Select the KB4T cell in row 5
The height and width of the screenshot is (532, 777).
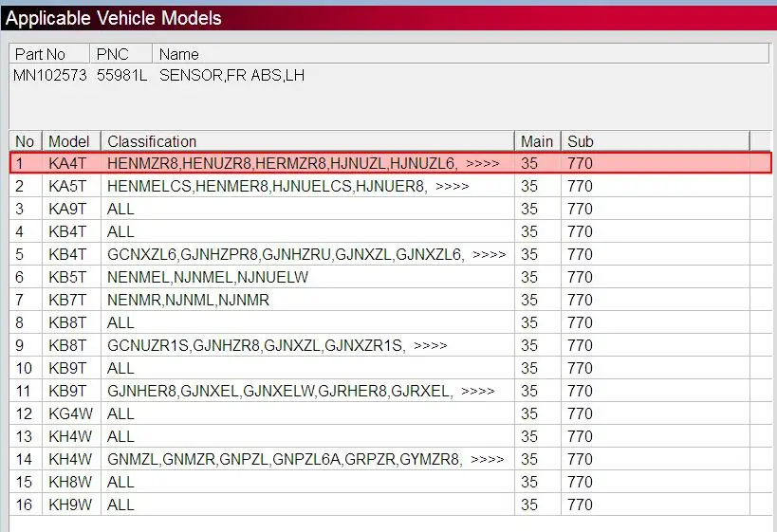[x=72, y=254]
